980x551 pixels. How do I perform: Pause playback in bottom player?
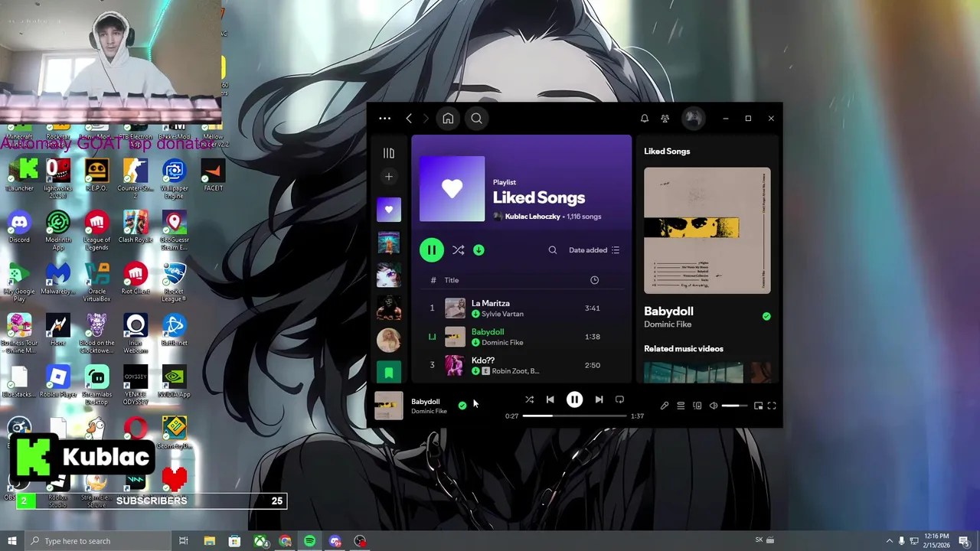[x=574, y=399]
